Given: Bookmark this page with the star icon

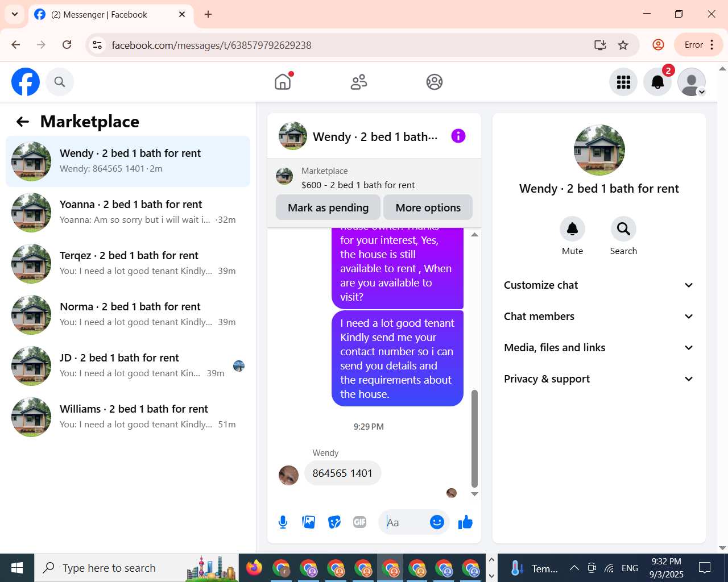Looking at the screenshot, I should 623,45.
